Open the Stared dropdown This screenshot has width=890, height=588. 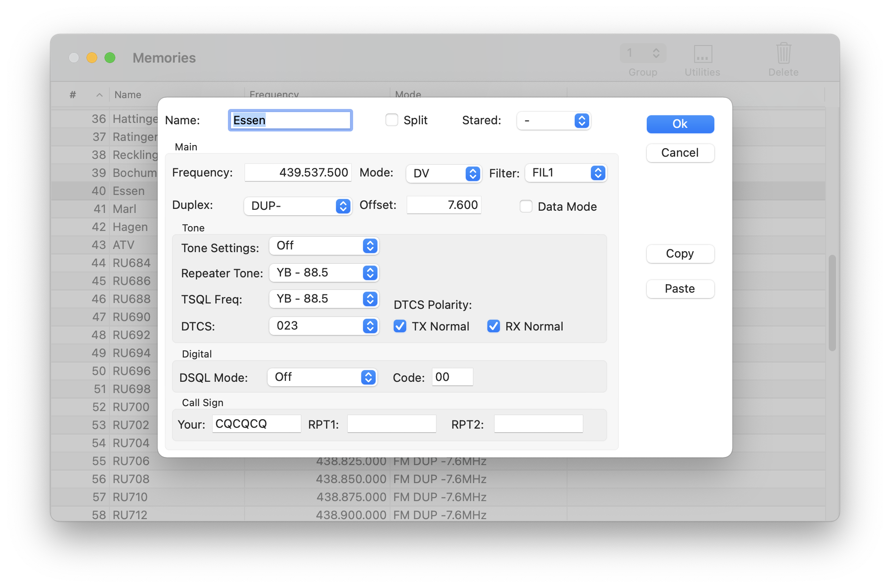pyautogui.click(x=554, y=121)
